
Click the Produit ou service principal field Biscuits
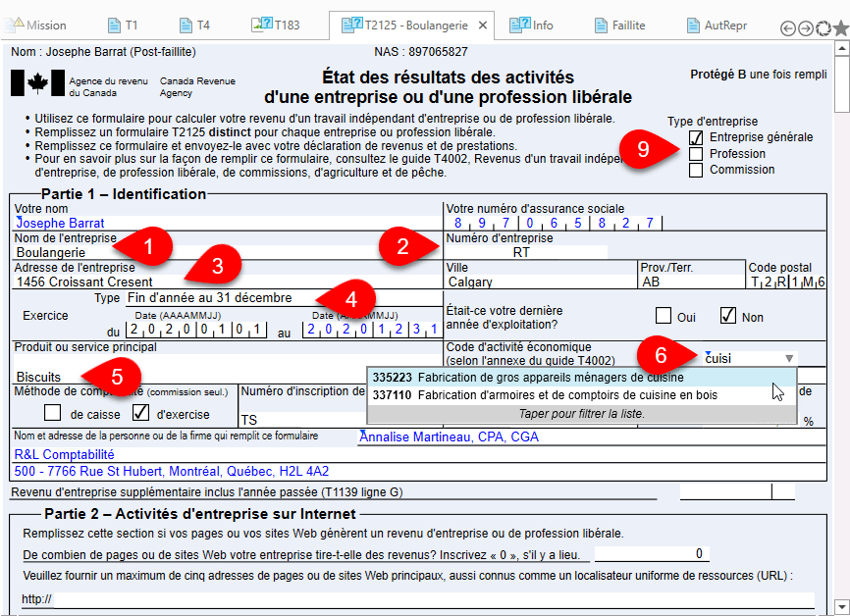coord(228,370)
